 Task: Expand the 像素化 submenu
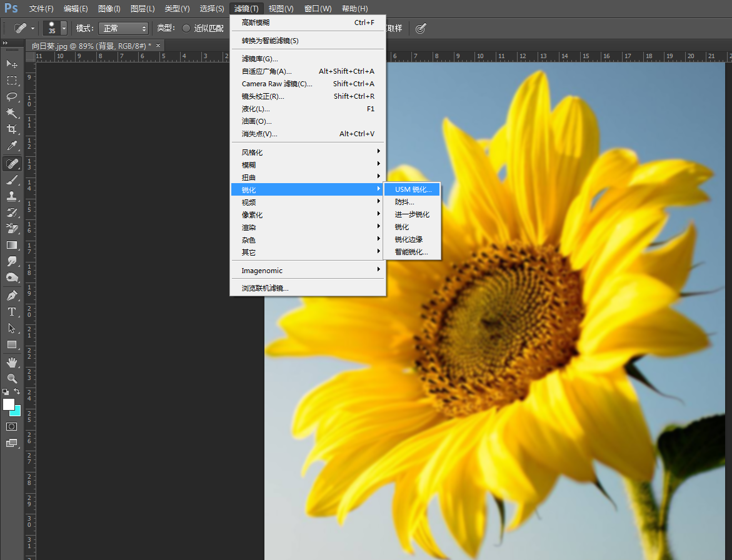point(308,214)
